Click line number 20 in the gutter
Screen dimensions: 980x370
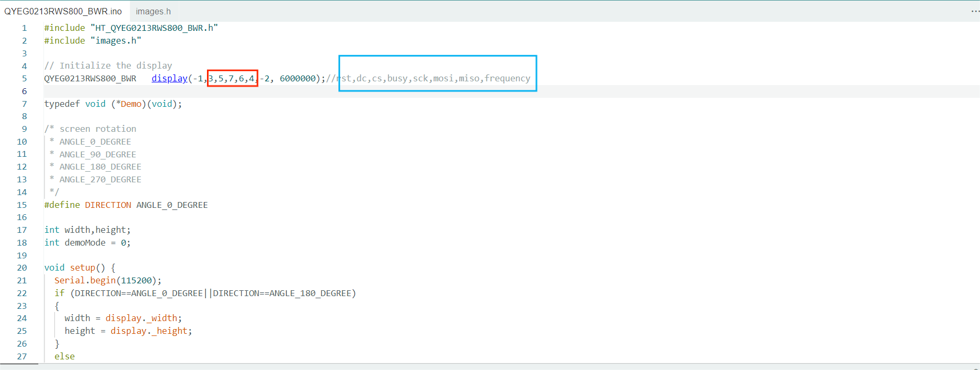click(x=22, y=267)
